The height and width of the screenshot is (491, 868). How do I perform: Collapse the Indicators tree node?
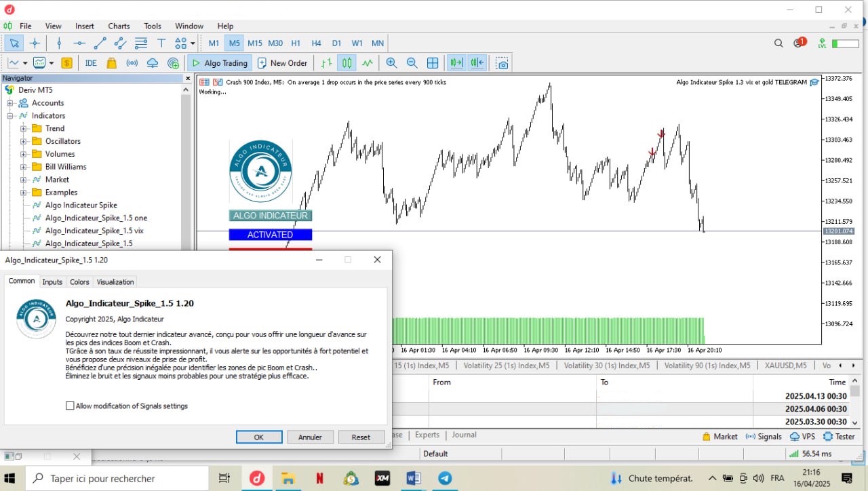tap(10, 116)
